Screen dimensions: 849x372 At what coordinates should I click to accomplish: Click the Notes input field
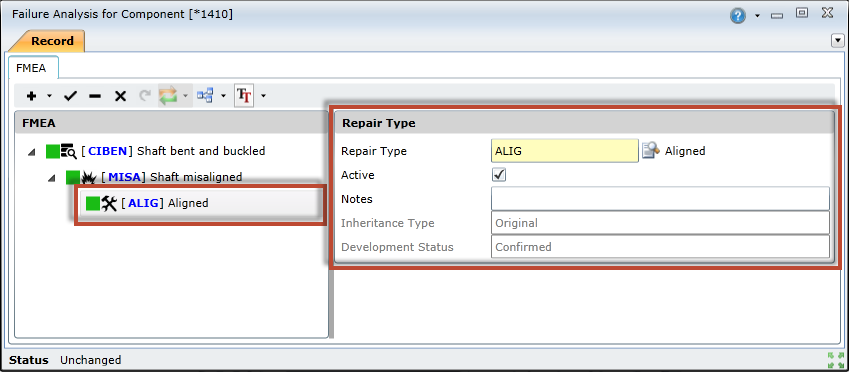coord(661,199)
